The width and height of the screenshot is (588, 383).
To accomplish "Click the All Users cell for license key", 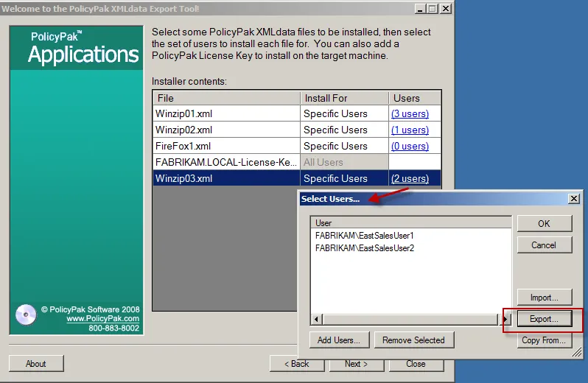I will pos(344,162).
